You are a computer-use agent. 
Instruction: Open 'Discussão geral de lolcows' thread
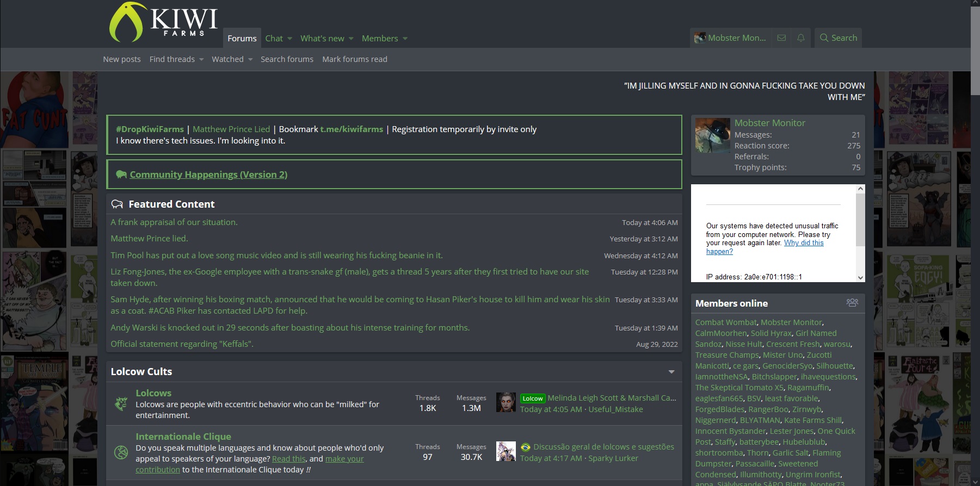(x=603, y=447)
